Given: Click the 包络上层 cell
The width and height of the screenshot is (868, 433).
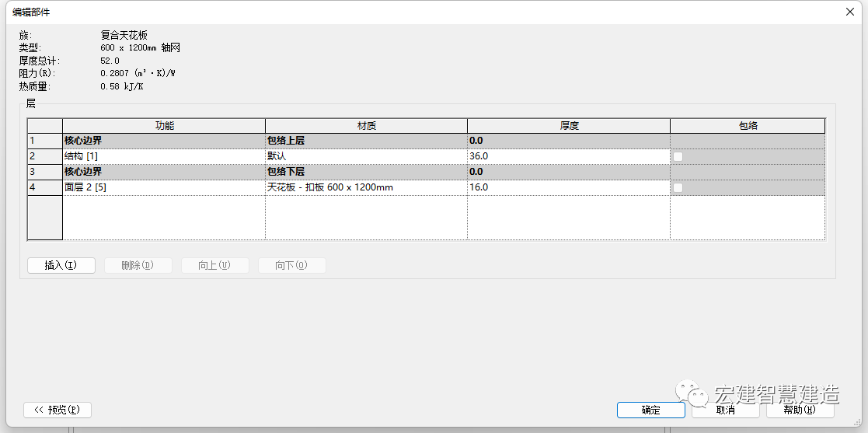Looking at the screenshot, I should (x=367, y=141).
